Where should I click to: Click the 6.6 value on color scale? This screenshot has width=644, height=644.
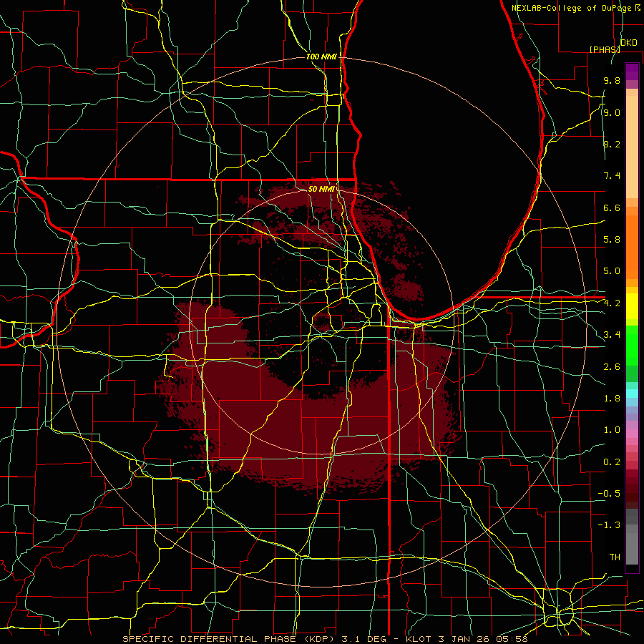point(612,208)
